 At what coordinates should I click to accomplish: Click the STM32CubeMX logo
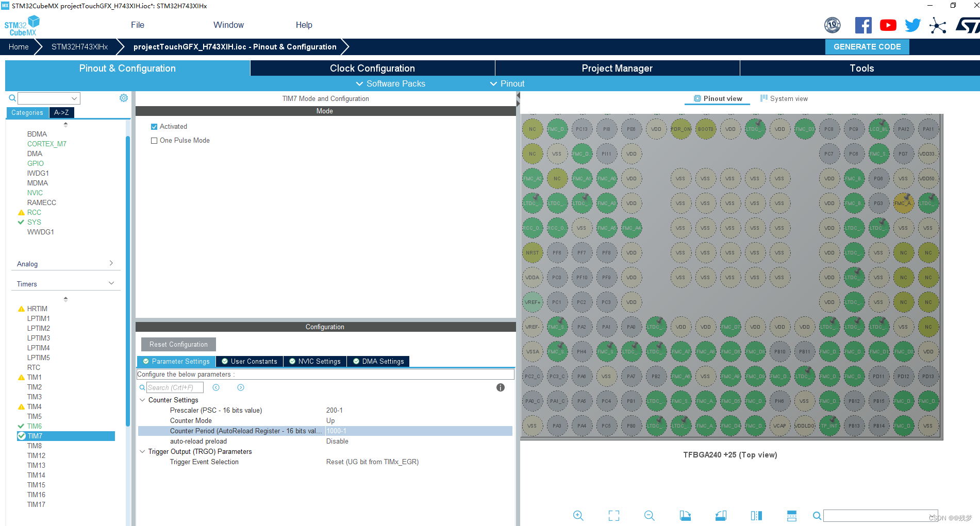[22, 25]
